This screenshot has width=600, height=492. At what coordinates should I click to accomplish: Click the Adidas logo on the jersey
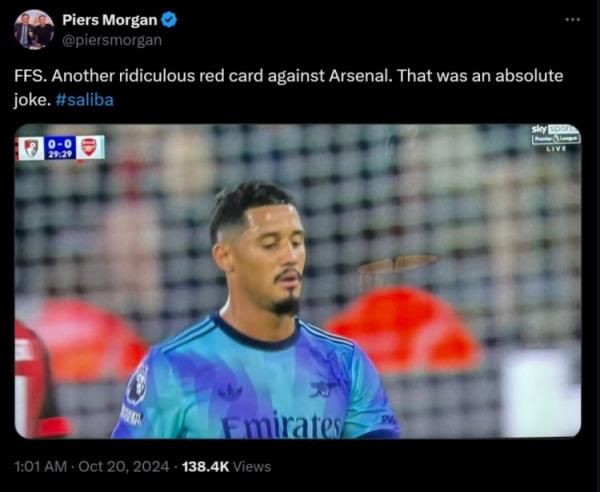click(230, 393)
